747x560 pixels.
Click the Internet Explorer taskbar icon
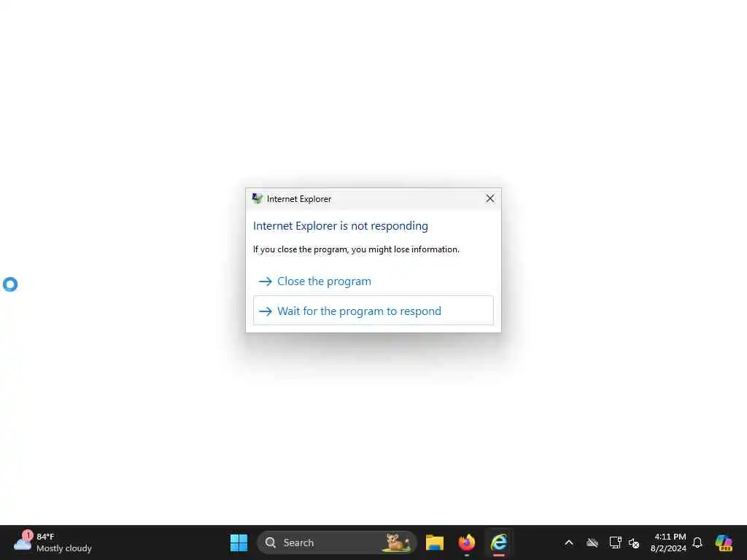tap(499, 542)
